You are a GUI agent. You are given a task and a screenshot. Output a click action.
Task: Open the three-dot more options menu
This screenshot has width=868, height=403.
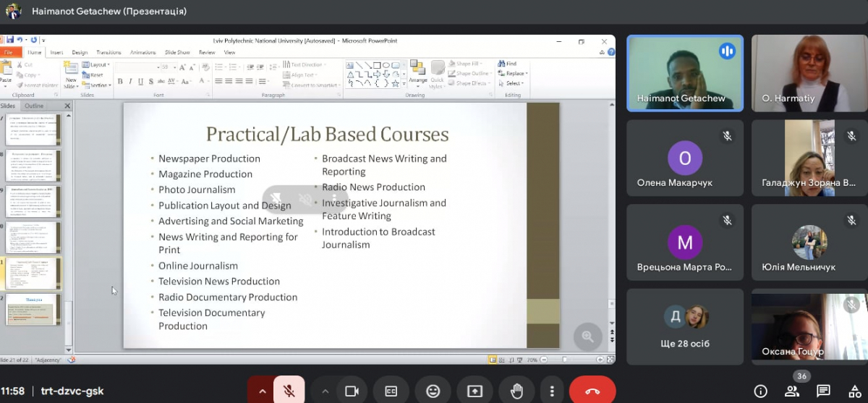[551, 391]
